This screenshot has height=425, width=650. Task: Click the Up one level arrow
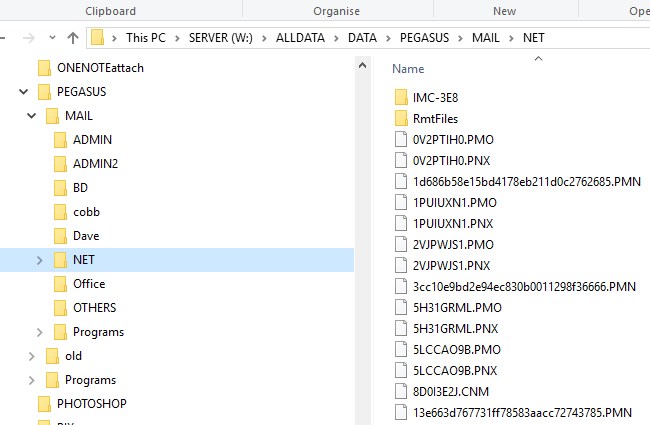coord(72,38)
